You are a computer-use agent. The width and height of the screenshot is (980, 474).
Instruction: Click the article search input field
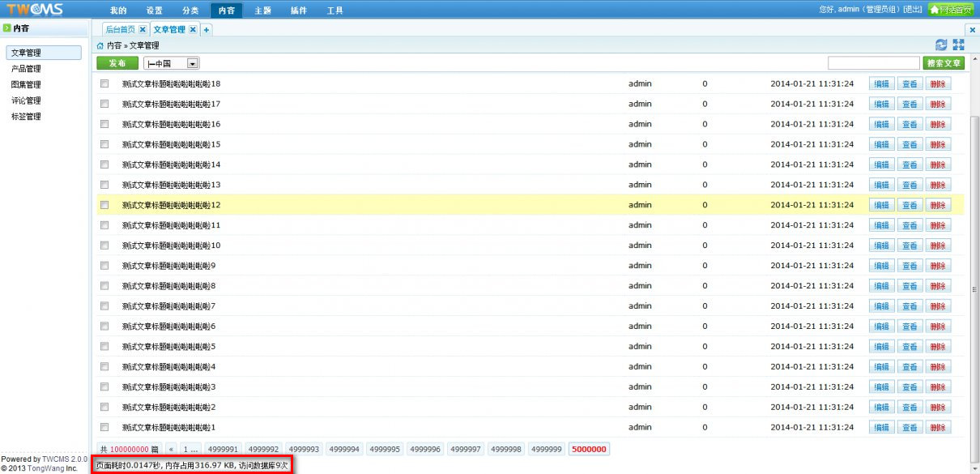tap(873, 63)
